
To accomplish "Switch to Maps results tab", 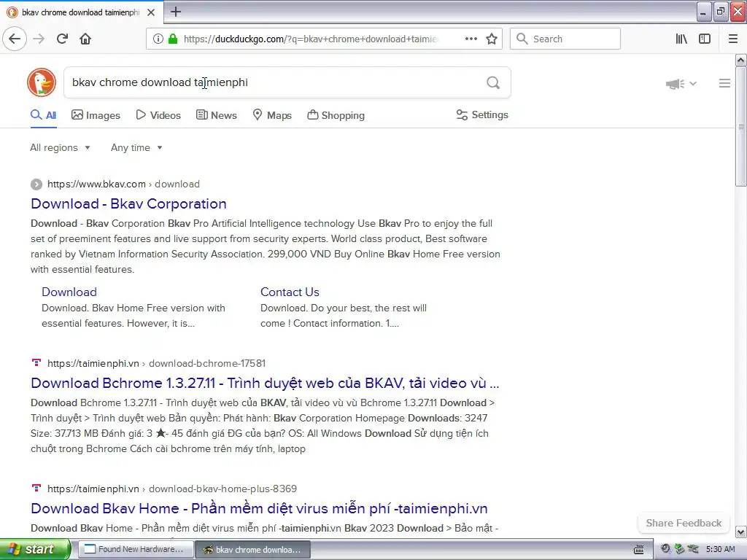I will (271, 115).
